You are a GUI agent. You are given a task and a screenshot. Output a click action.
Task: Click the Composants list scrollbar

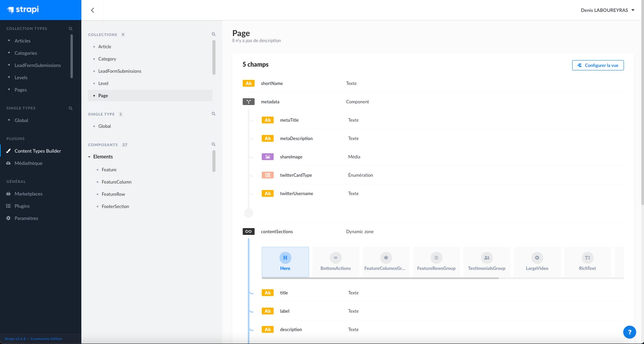214,161
